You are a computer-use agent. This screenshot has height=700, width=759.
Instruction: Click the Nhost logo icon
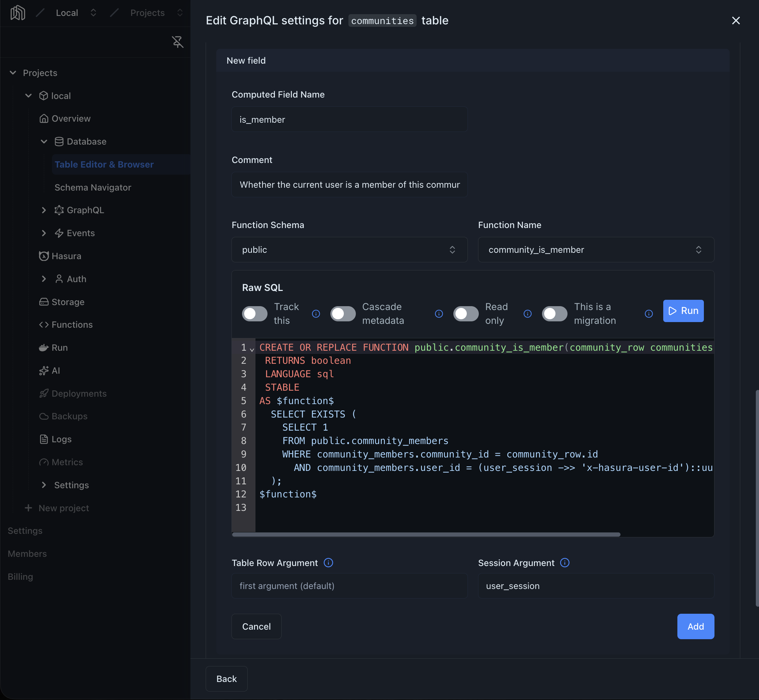pyautogui.click(x=17, y=13)
